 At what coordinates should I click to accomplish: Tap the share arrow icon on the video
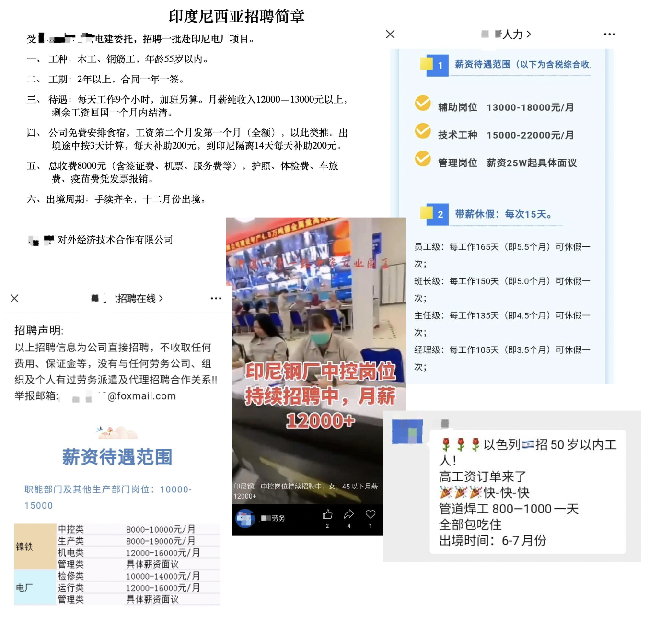tap(349, 514)
